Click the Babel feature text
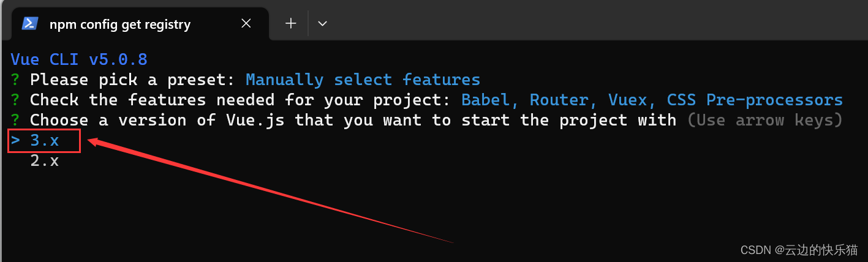Screen dimensions: 868x262 click(491, 100)
